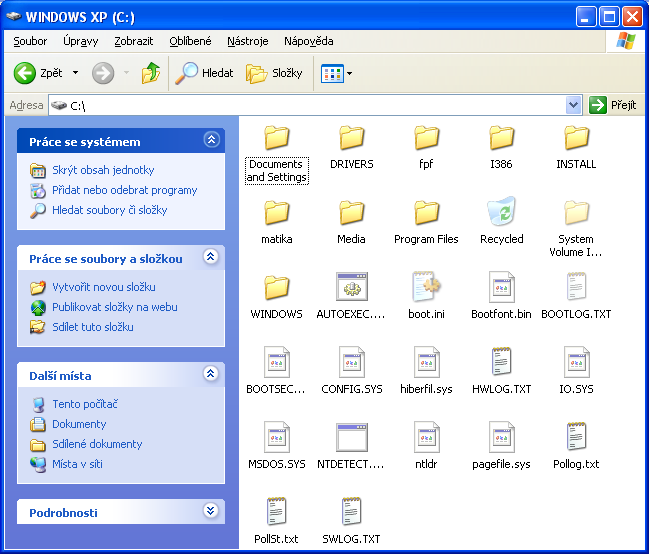Select the AUTOEXEC batch file icon
This screenshot has height=554, width=649.
pos(351,287)
